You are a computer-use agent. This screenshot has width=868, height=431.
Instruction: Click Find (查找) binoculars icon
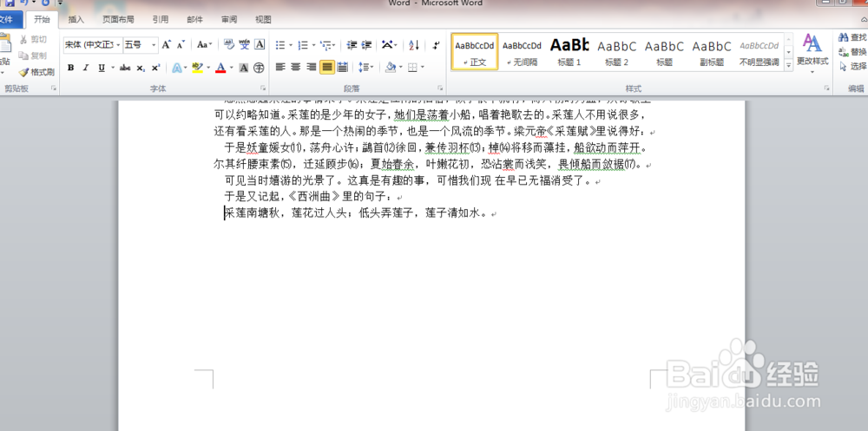(852, 37)
